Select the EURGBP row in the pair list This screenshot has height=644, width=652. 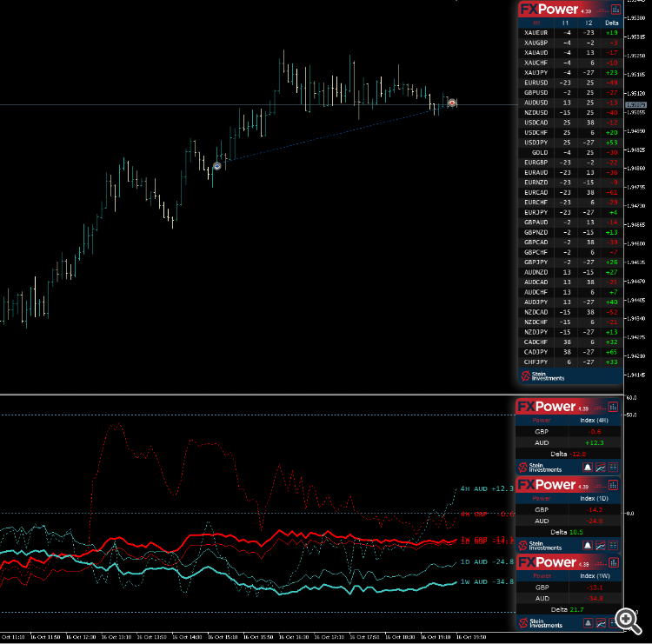(570, 163)
